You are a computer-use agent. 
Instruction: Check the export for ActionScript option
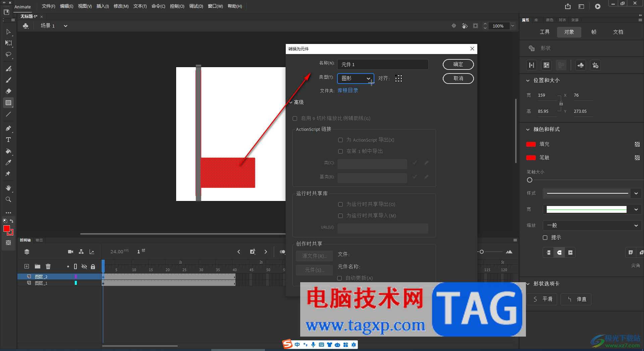pyautogui.click(x=340, y=140)
